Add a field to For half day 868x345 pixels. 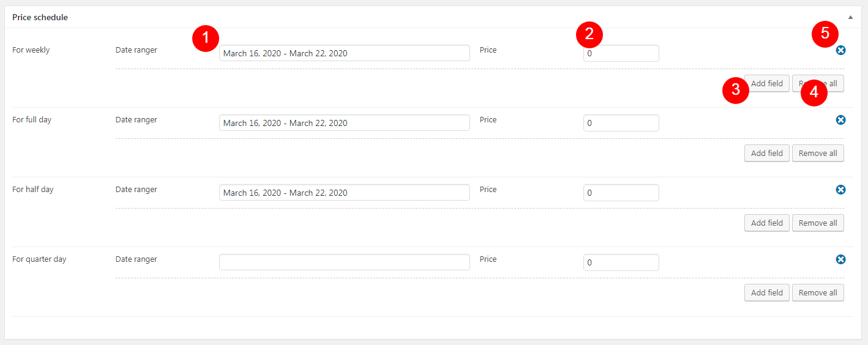(766, 223)
